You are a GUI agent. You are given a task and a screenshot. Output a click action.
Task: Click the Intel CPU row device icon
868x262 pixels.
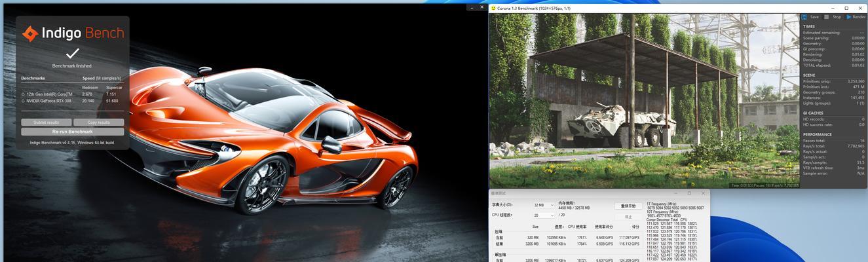[x=24, y=94]
